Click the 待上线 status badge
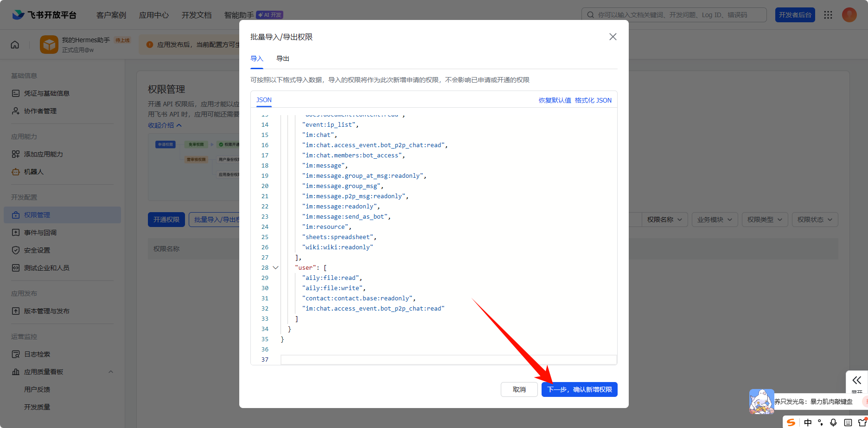Image resolution: width=868 pixels, height=428 pixels. 122,40
